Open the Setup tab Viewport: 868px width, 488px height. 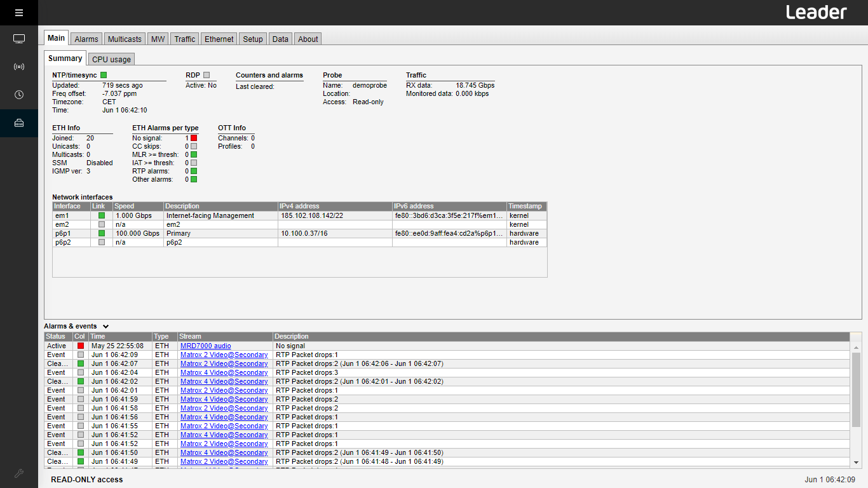(x=253, y=39)
